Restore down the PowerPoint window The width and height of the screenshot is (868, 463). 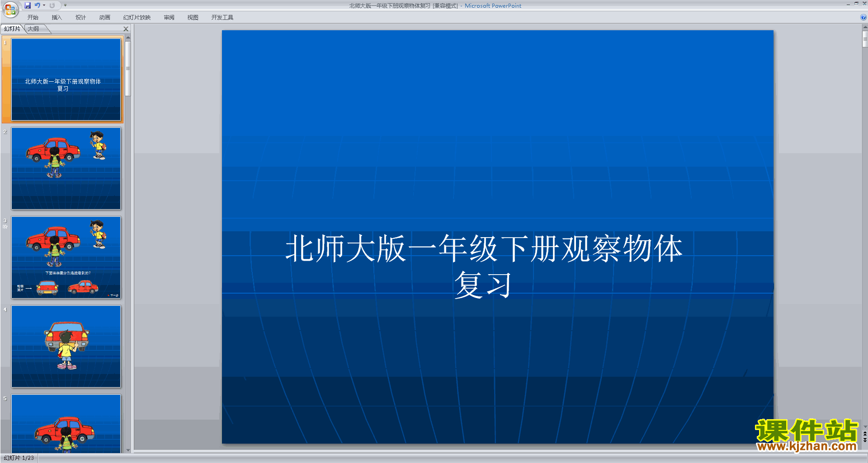coord(856,4)
